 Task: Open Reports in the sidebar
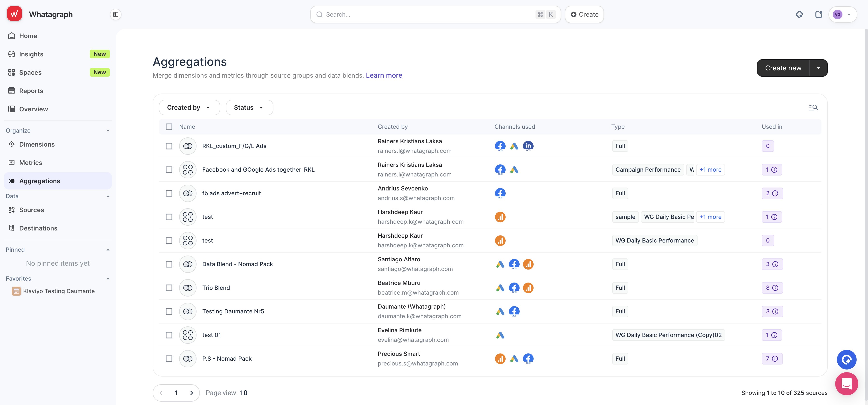[58, 91]
